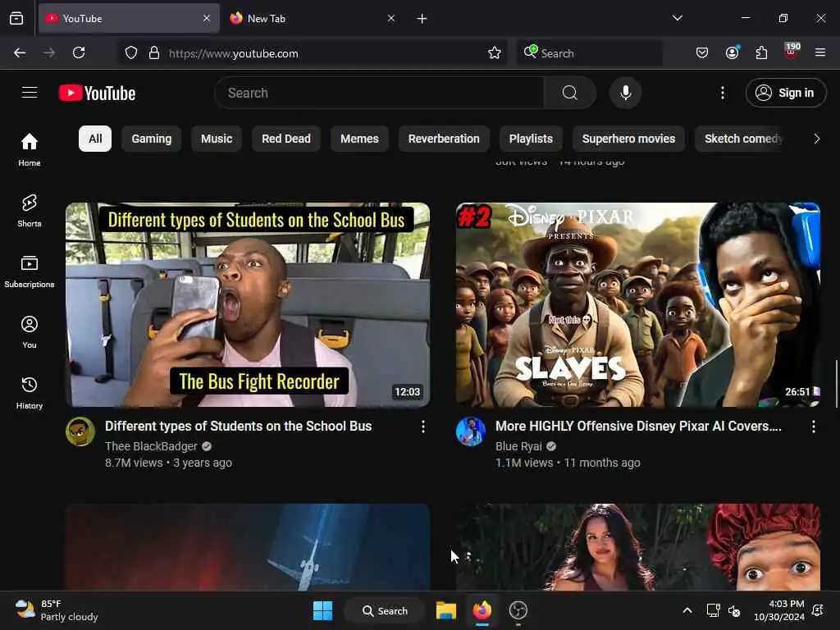
Task: Show hidden system tray icons
Action: coord(687,610)
